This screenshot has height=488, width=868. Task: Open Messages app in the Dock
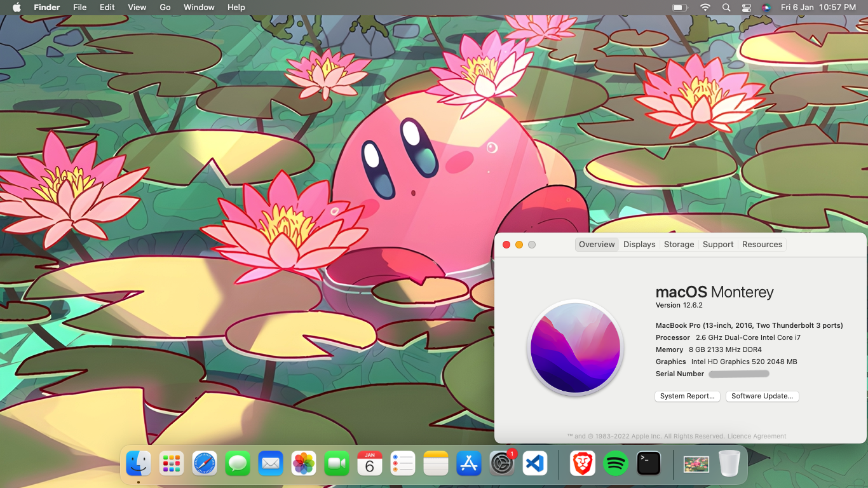click(x=238, y=463)
